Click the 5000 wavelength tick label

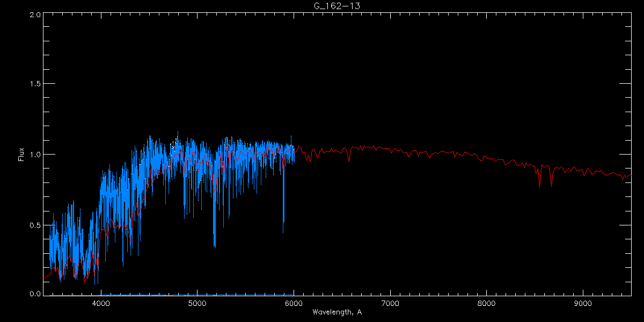point(197,303)
